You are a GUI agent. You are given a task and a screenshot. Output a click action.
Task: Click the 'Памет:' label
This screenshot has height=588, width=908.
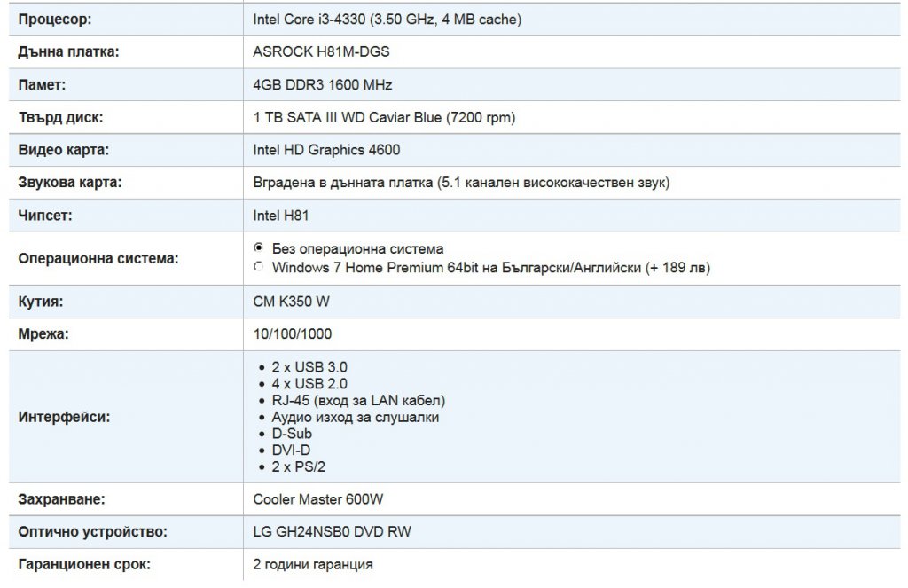pyautogui.click(x=42, y=84)
